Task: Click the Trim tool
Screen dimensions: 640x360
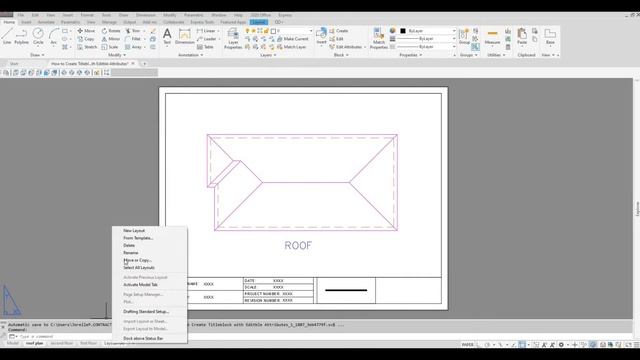Action: pyautogui.click(x=133, y=31)
